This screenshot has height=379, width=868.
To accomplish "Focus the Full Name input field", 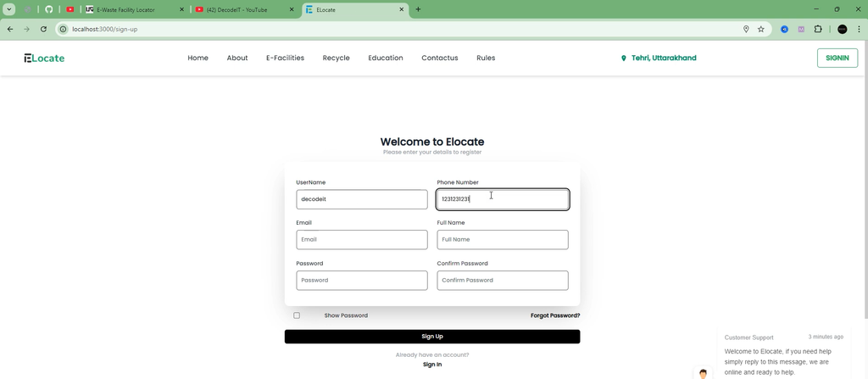I will coord(503,240).
